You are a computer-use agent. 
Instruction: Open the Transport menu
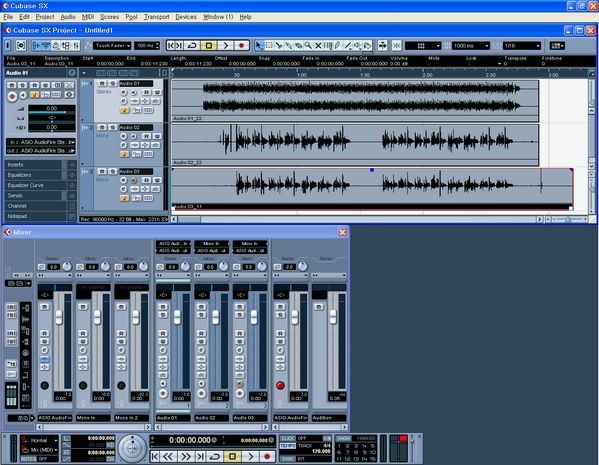coord(156,17)
